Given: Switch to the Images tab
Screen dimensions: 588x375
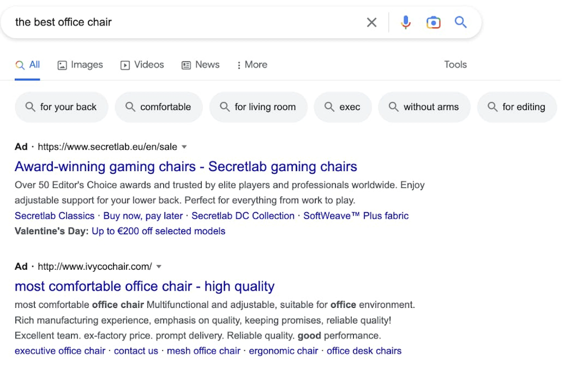Looking at the screenshot, I should tap(80, 65).
